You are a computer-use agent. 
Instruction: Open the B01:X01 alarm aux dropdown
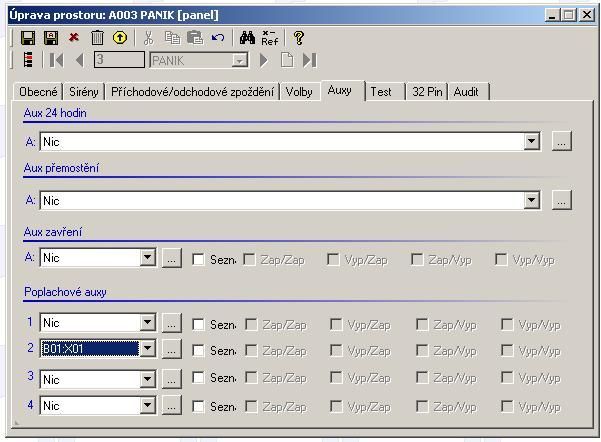(148, 349)
